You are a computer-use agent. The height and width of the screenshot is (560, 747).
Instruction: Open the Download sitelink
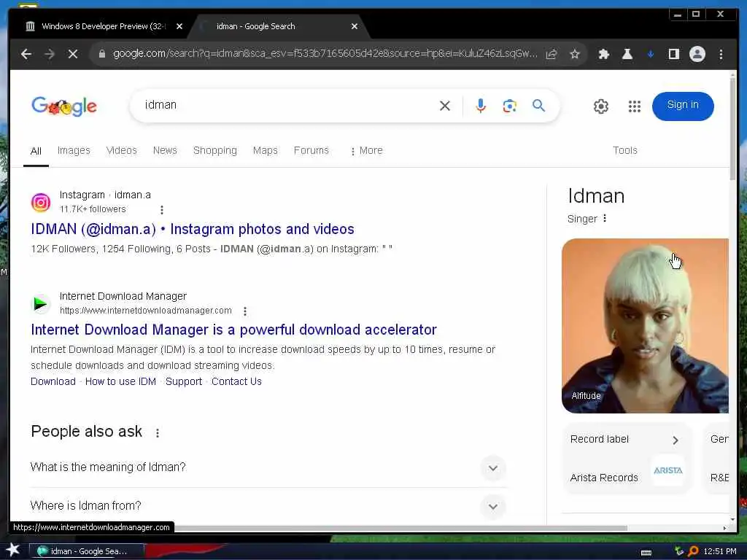click(x=53, y=381)
